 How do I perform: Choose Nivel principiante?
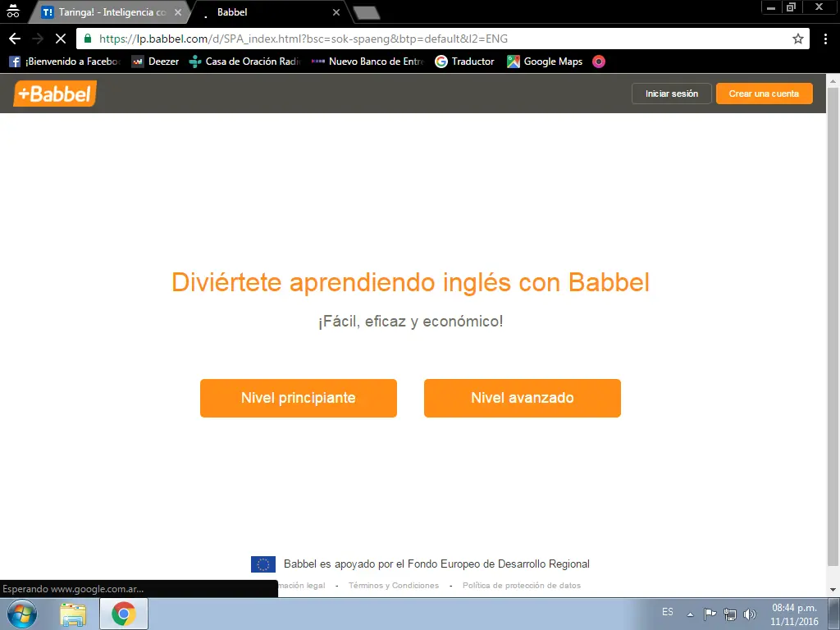pyautogui.click(x=299, y=398)
